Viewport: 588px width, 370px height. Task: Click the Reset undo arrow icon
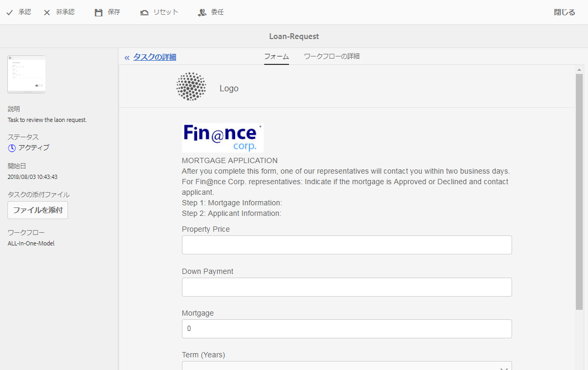point(144,12)
